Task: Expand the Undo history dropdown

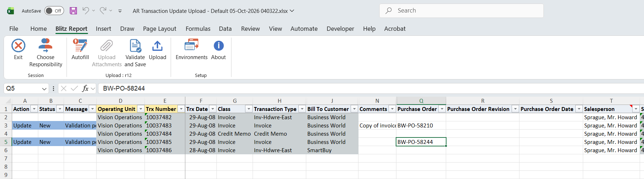Action: pos(93,11)
